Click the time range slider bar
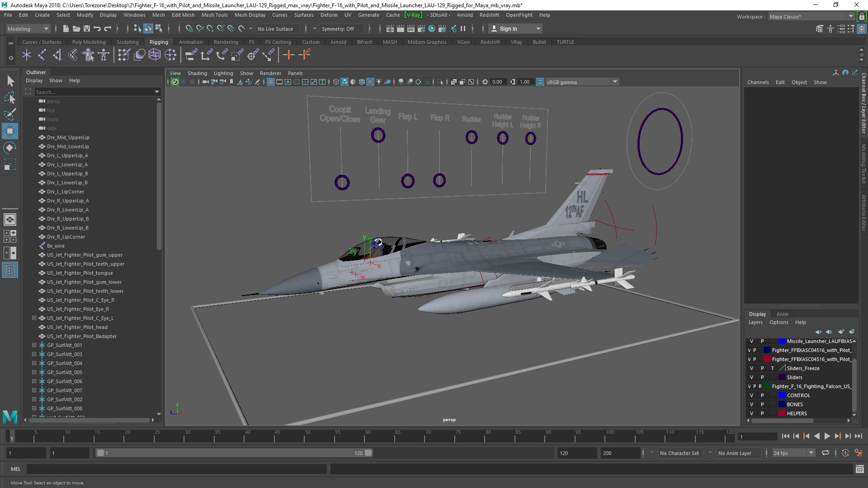868x488 pixels. [x=234, y=453]
